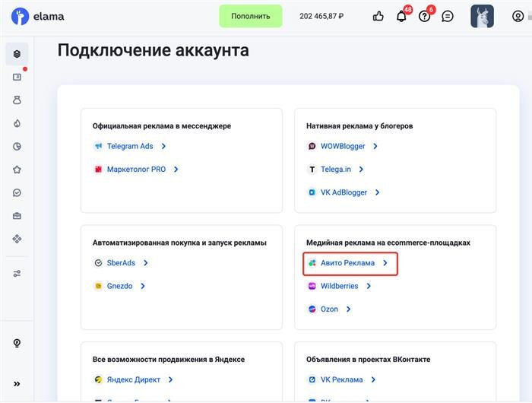This screenshot has height=403, width=532.
Task: Open the chat checkmark sidebar icon
Action: coord(17,192)
